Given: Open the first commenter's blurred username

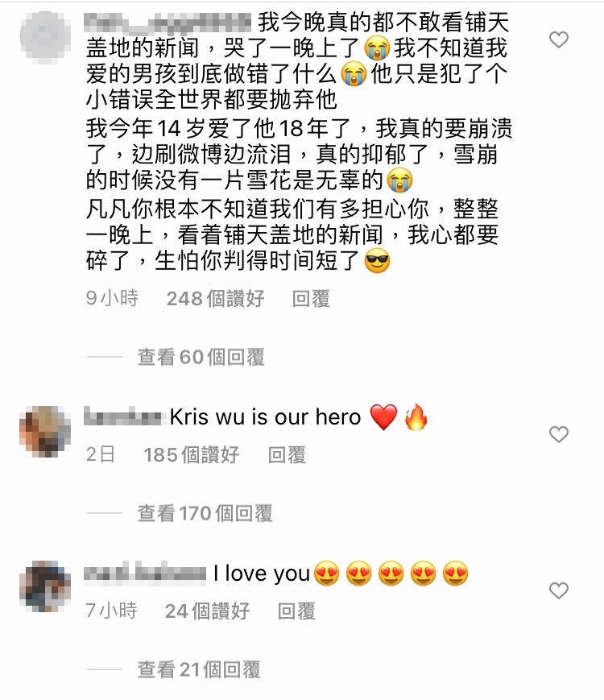Looking at the screenshot, I should point(168,23).
